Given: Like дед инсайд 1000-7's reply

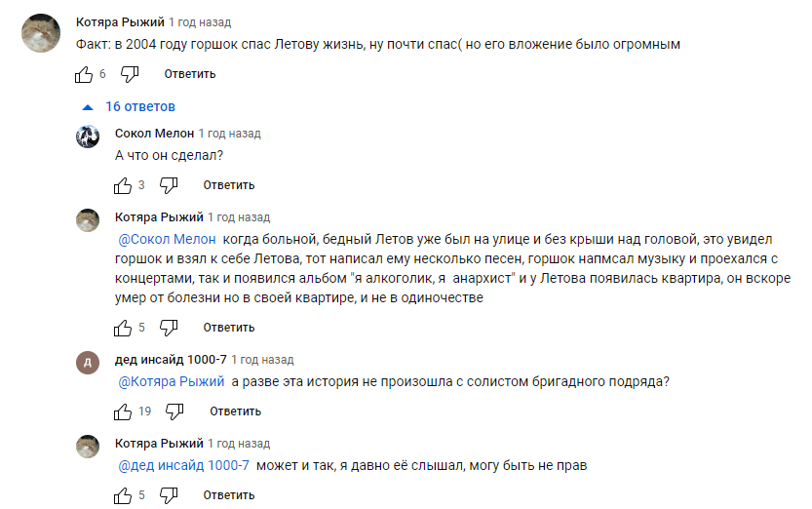Looking at the screenshot, I should [x=123, y=411].
